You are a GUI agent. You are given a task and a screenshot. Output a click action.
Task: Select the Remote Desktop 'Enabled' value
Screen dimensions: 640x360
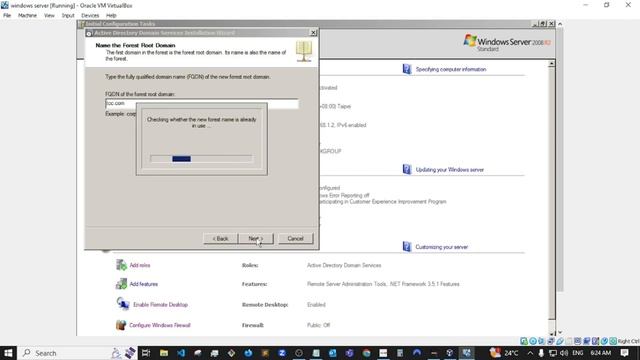tap(316, 305)
